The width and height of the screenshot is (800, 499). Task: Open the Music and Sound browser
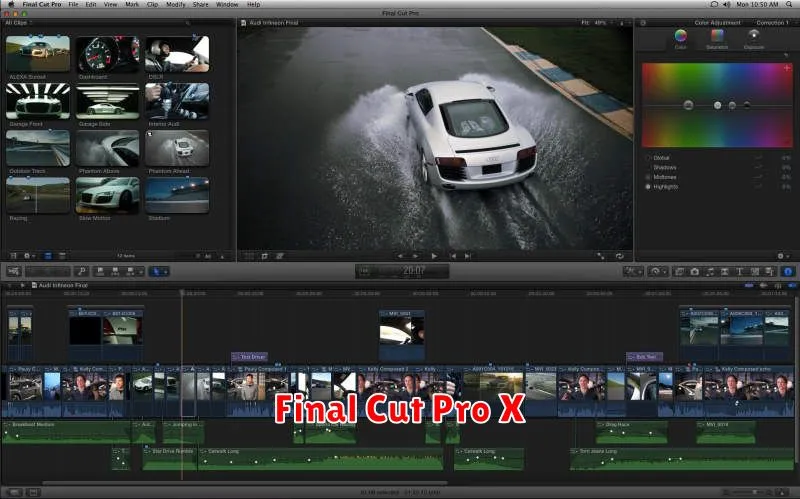710,271
